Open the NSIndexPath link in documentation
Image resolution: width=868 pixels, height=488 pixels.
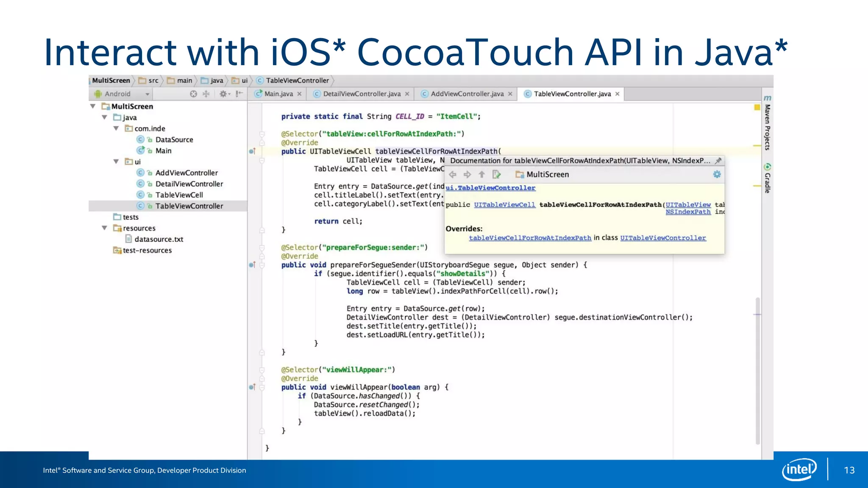pyautogui.click(x=688, y=212)
